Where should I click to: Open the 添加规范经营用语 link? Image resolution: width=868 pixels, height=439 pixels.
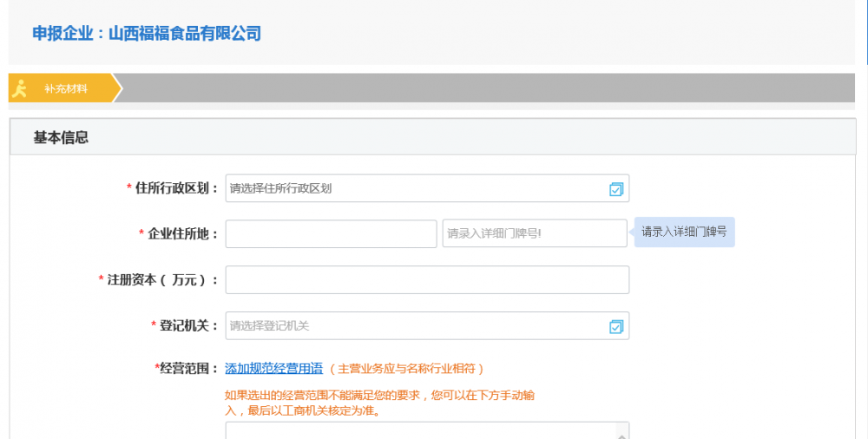point(273,368)
